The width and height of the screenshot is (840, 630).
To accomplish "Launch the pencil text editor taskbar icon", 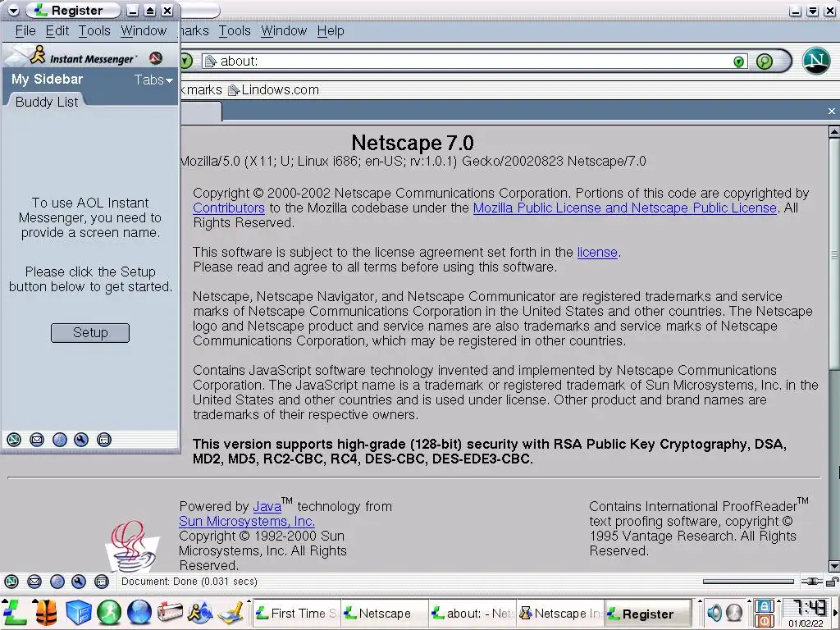I will point(232,612).
